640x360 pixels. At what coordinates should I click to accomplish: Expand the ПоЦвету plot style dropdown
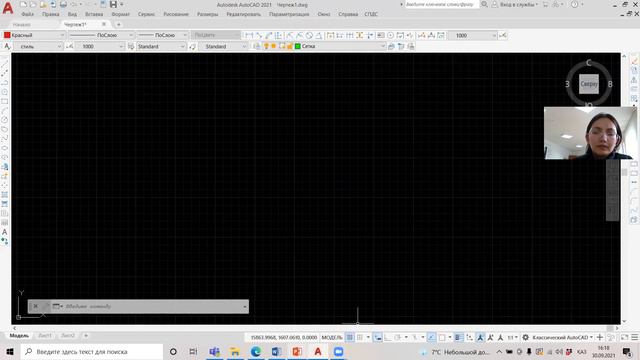237,35
